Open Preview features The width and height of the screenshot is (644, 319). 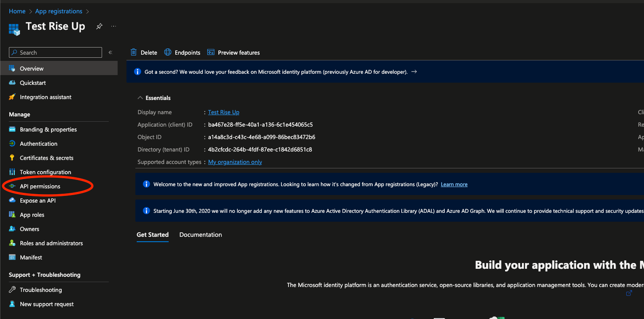pos(233,52)
